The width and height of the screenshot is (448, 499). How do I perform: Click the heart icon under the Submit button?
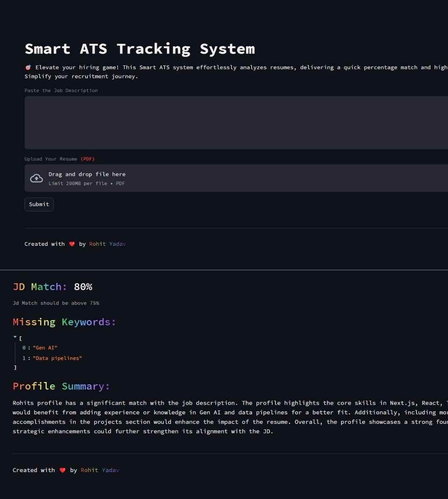[72, 244]
